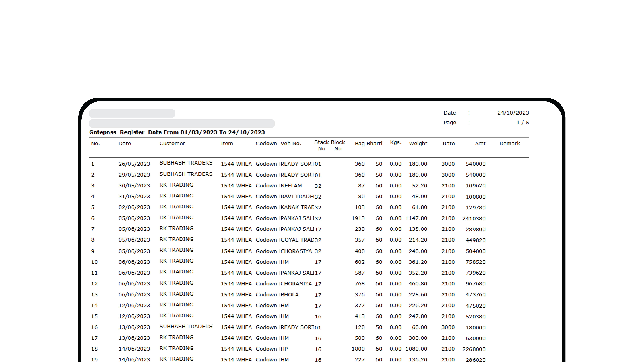Click the Remark column header

510,143
